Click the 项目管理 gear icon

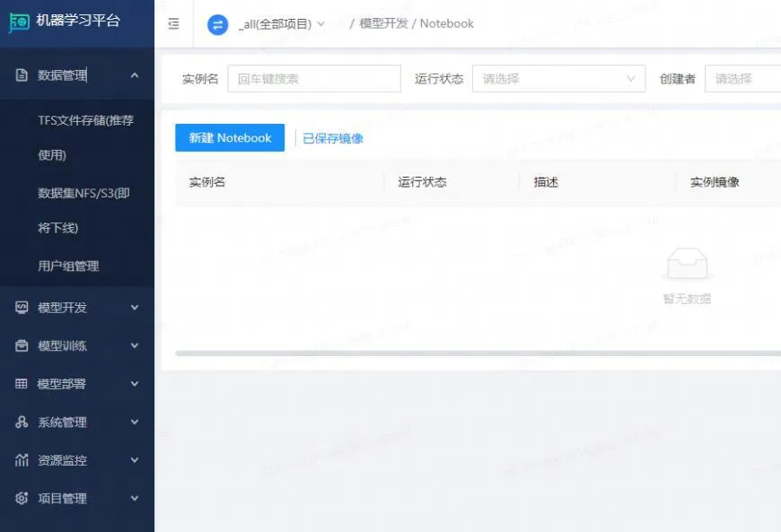(22, 498)
